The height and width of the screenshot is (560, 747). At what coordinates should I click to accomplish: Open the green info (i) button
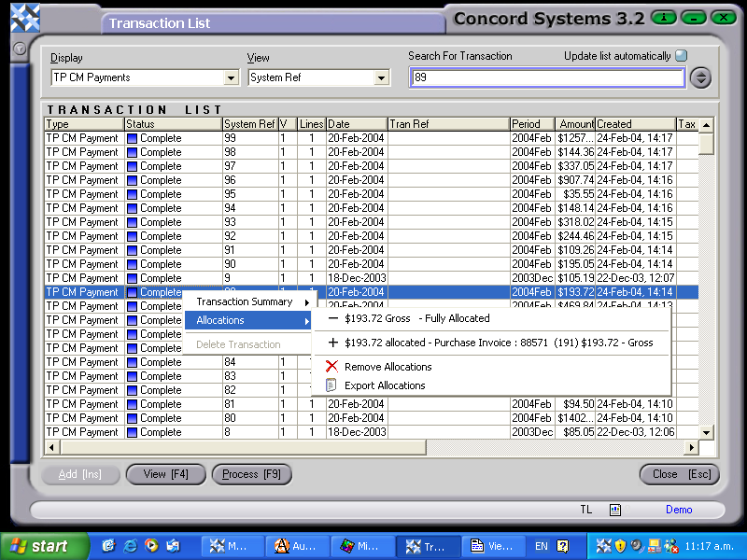tap(664, 16)
